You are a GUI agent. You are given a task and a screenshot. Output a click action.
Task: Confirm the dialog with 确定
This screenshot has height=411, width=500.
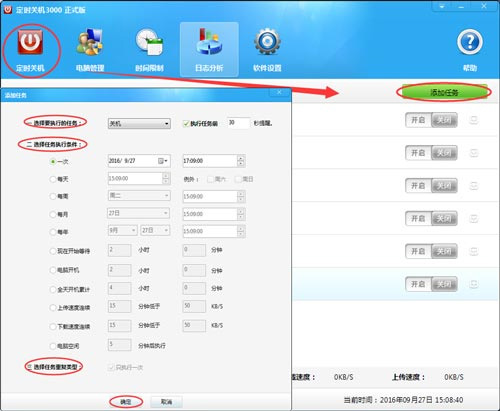[x=126, y=402]
